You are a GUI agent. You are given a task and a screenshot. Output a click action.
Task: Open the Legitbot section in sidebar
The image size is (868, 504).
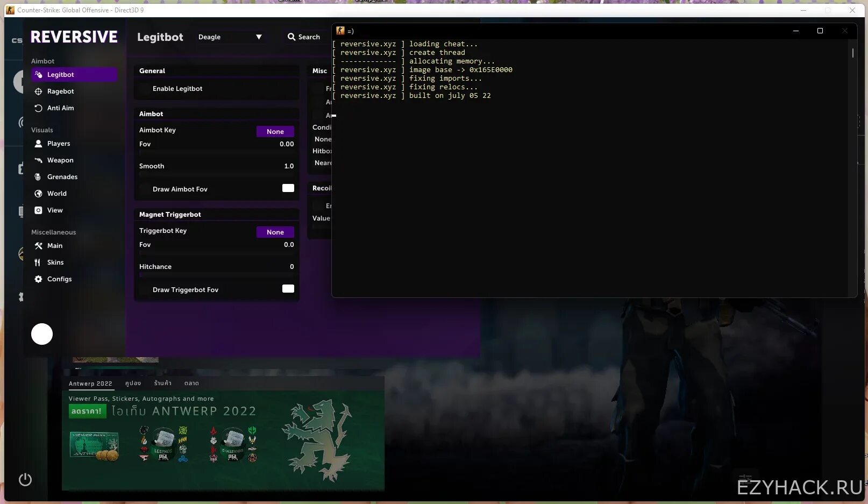point(74,75)
